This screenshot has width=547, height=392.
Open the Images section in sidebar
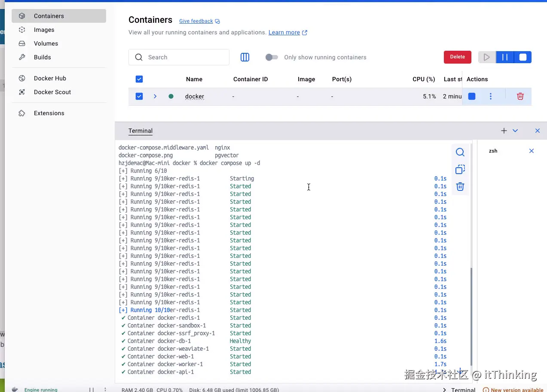(59, 30)
